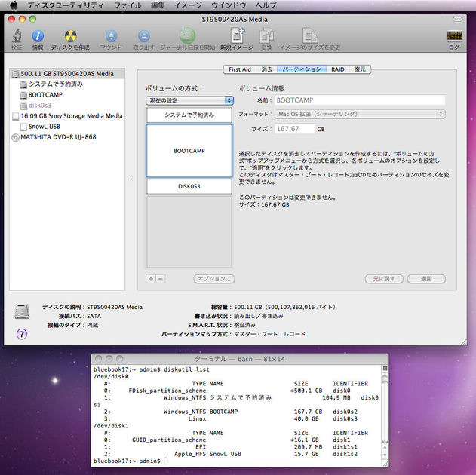The height and width of the screenshot is (475, 476).
Task: Open the Info toolbar icon
Action: point(38,36)
